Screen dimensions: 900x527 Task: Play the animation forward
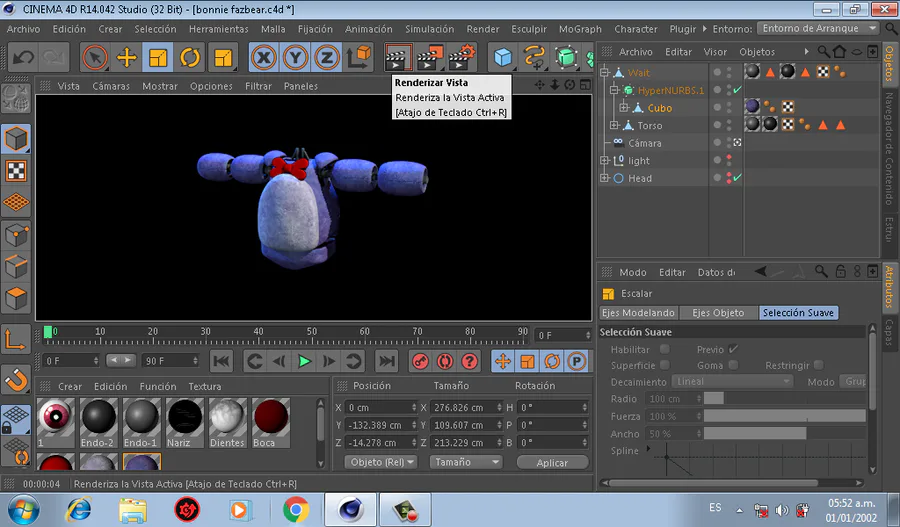304,361
